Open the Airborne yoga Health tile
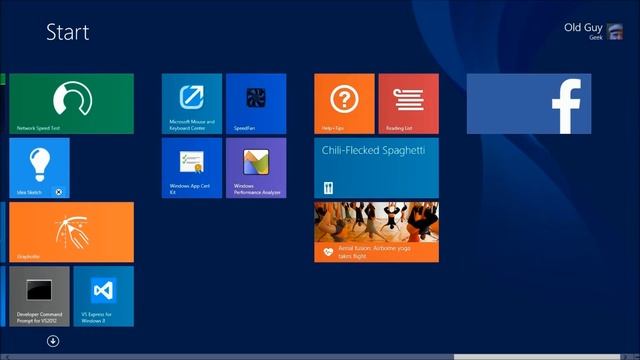The height and width of the screenshot is (360, 640). [x=377, y=232]
